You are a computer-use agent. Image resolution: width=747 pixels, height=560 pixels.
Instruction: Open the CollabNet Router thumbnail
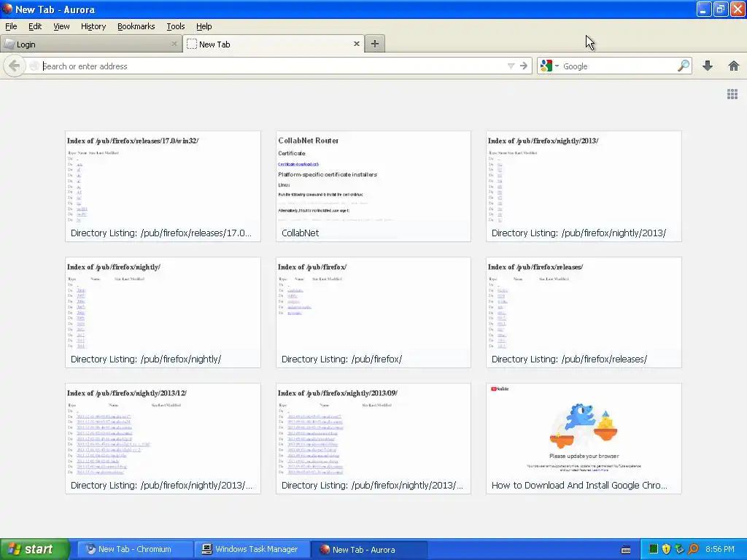[x=373, y=186]
